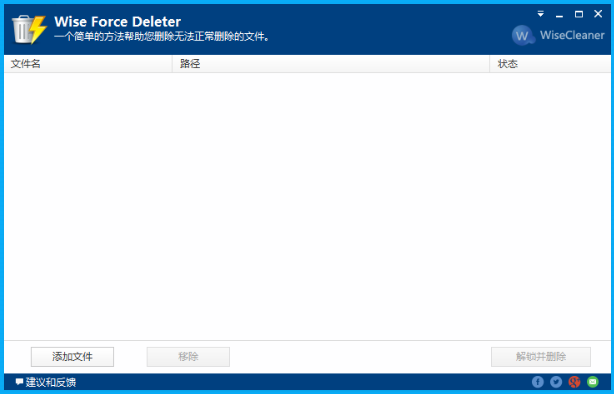Click the 添加文件 button
614x394 pixels.
click(72, 357)
